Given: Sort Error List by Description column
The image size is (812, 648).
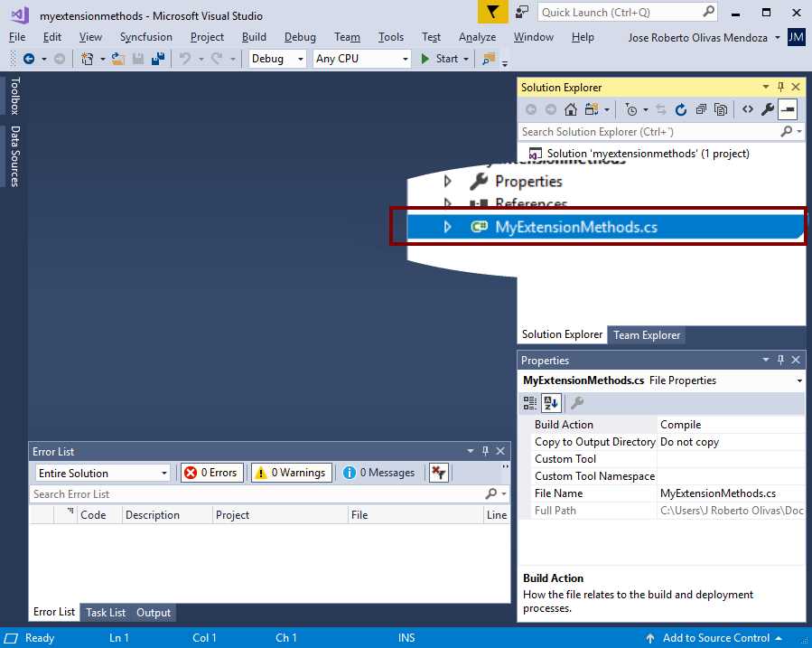Looking at the screenshot, I should click(x=167, y=515).
